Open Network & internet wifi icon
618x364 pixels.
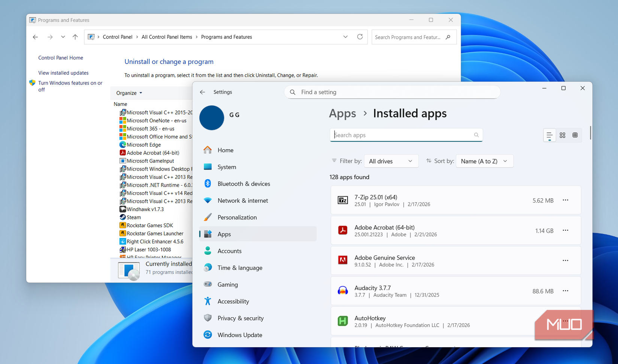(x=207, y=201)
